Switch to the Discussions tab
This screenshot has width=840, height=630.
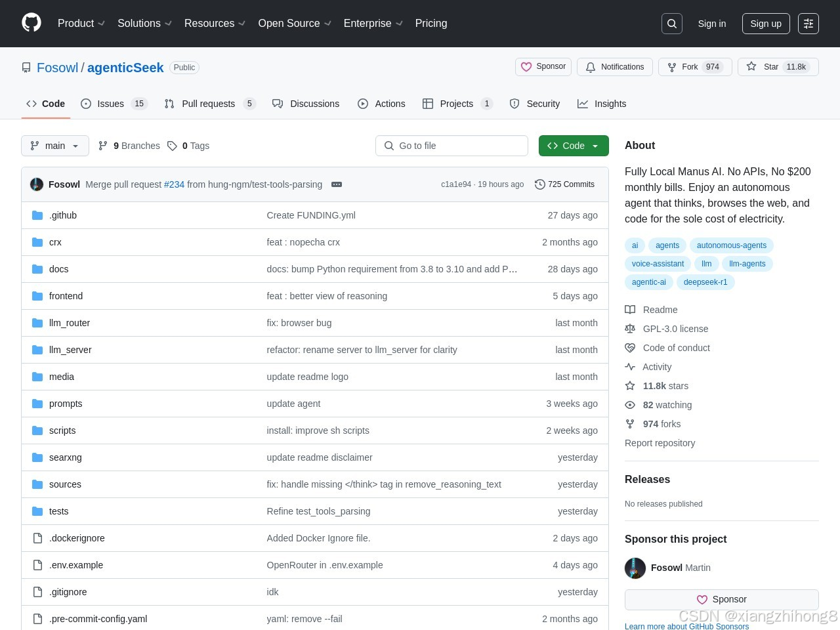point(306,104)
